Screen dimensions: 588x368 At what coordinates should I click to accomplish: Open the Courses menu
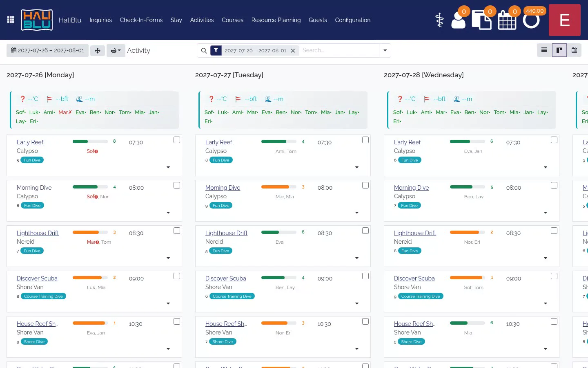[232, 20]
